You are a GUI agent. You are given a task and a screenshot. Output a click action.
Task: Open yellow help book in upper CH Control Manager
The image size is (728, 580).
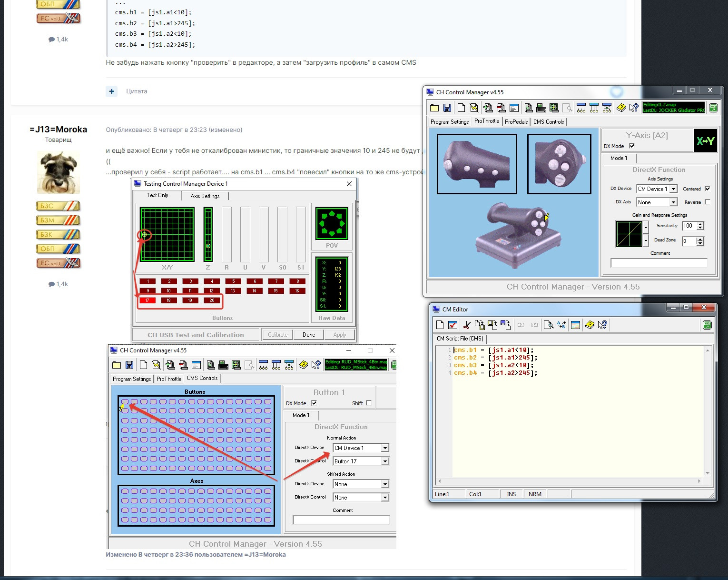(621, 108)
